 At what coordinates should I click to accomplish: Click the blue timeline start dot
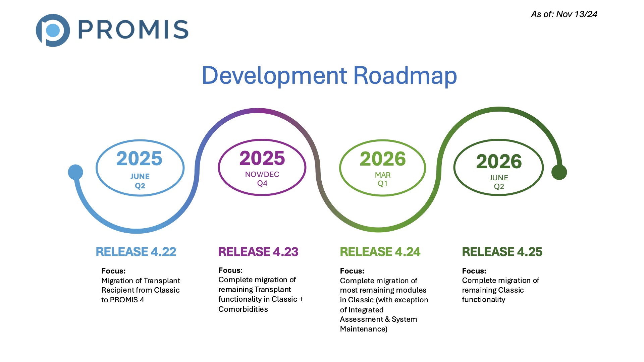pyautogui.click(x=75, y=172)
